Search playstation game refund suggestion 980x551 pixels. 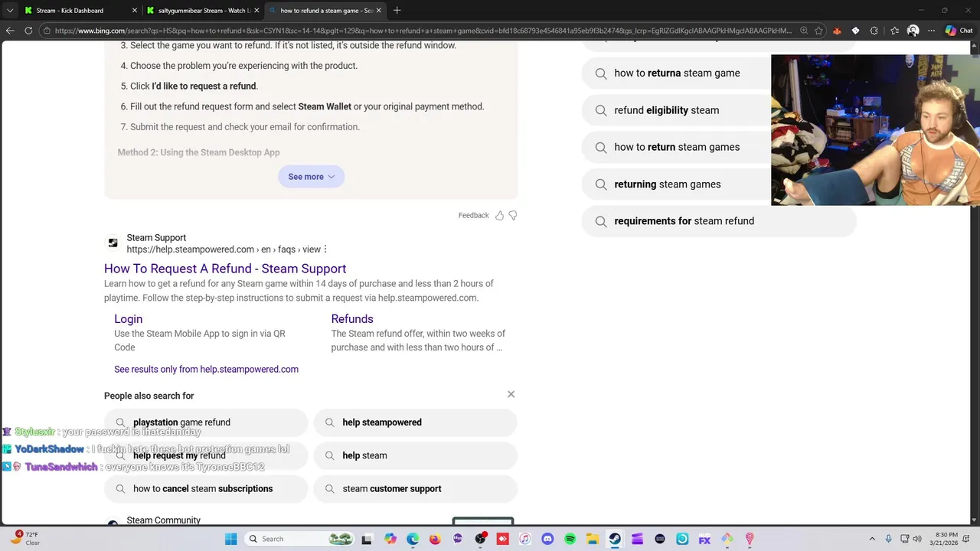[206, 422]
